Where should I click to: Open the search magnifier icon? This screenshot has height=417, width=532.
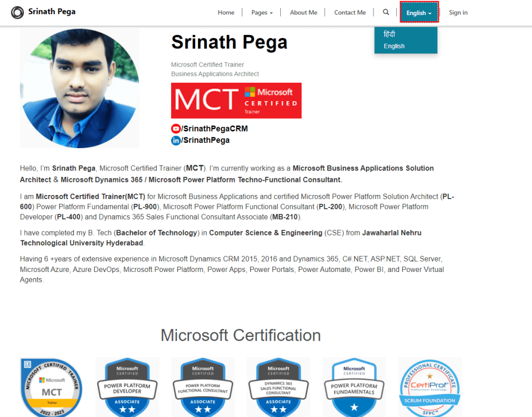tap(385, 12)
